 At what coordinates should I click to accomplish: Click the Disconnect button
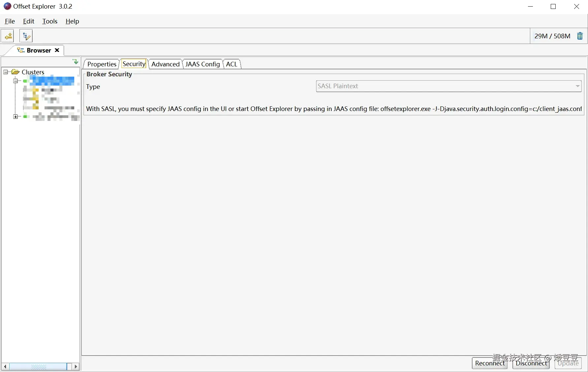pyautogui.click(x=531, y=363)
